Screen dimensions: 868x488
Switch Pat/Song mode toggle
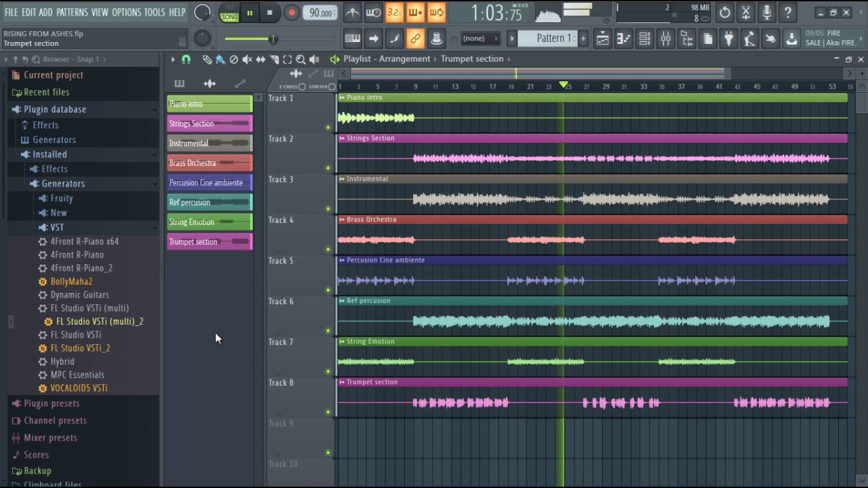[229, 12]
